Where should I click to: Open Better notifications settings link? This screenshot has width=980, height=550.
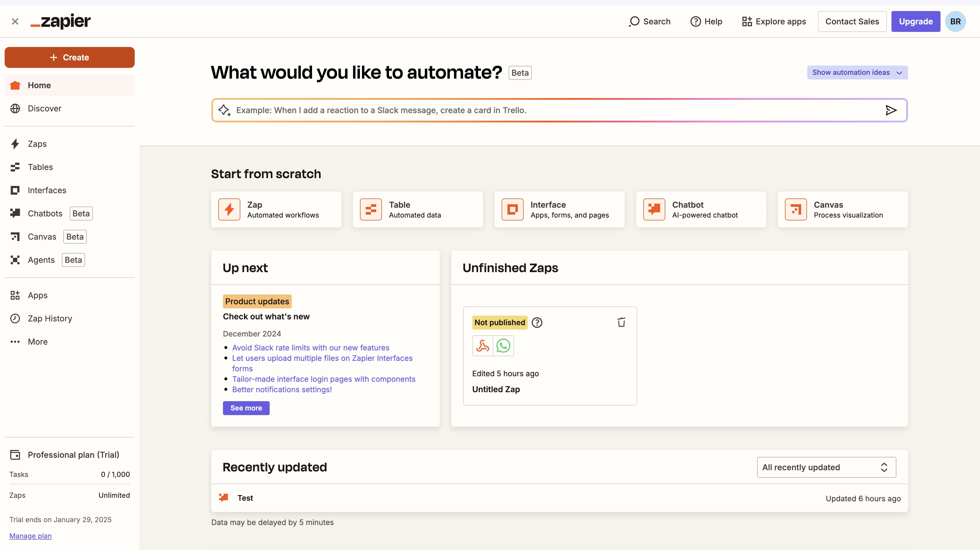click(282, 389)
